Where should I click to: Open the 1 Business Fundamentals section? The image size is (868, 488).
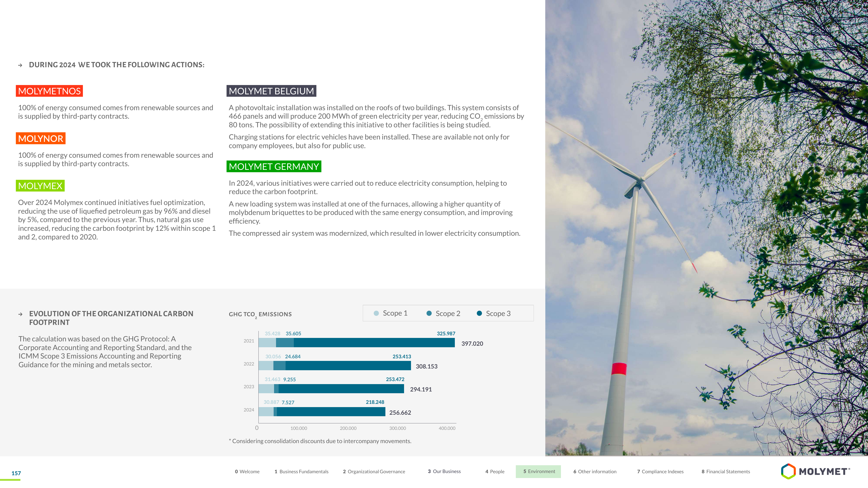coord(301,472)
